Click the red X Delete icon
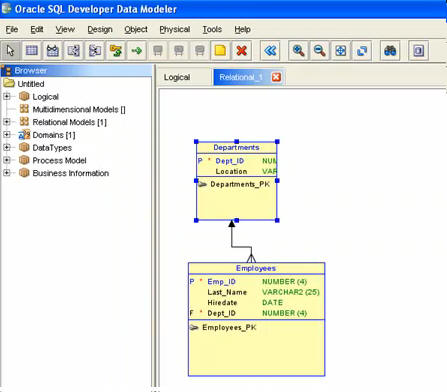This screenshot has height=392, width=447. pyautogui.click(x=241, y=51)
